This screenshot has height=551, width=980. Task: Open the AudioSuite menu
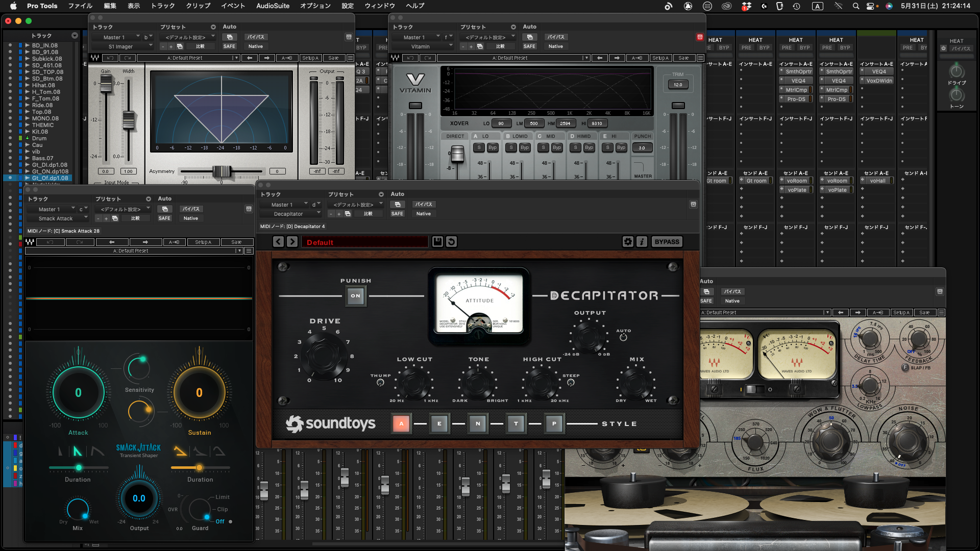point(273,6)
